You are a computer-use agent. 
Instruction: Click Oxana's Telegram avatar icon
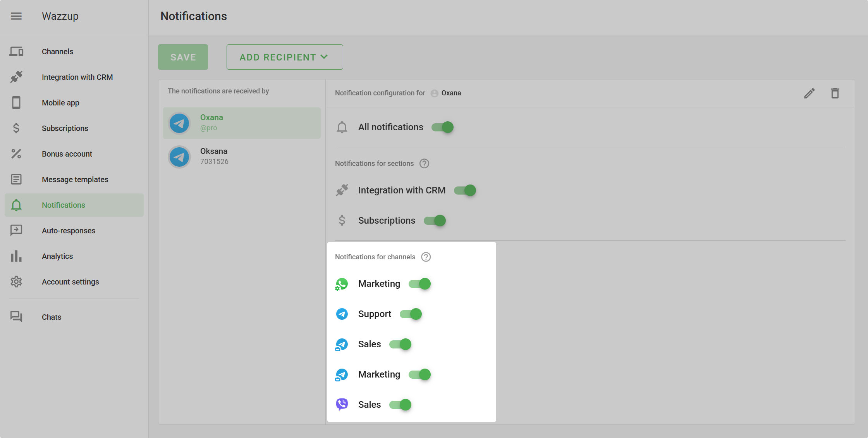pos(179,123)
